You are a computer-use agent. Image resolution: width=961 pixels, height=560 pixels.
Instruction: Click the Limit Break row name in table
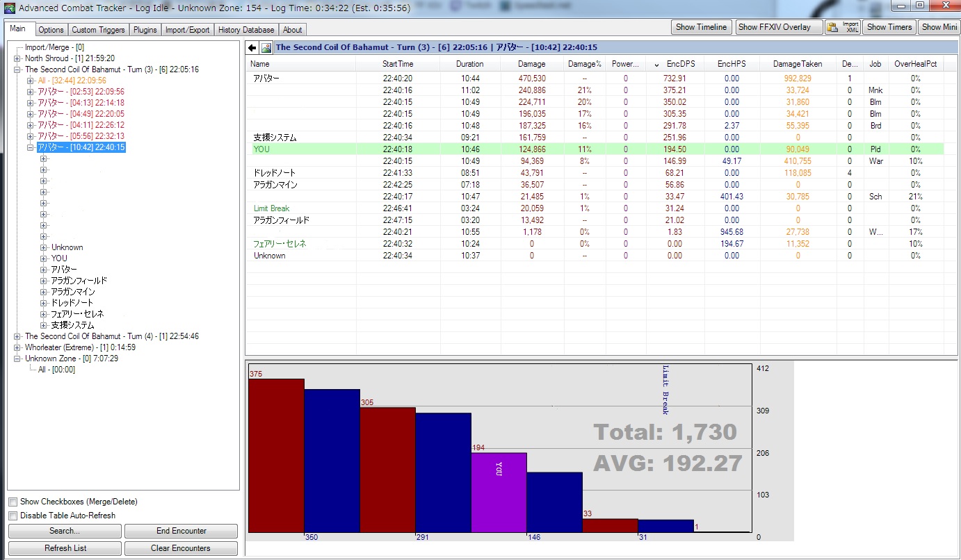point(272,208)
